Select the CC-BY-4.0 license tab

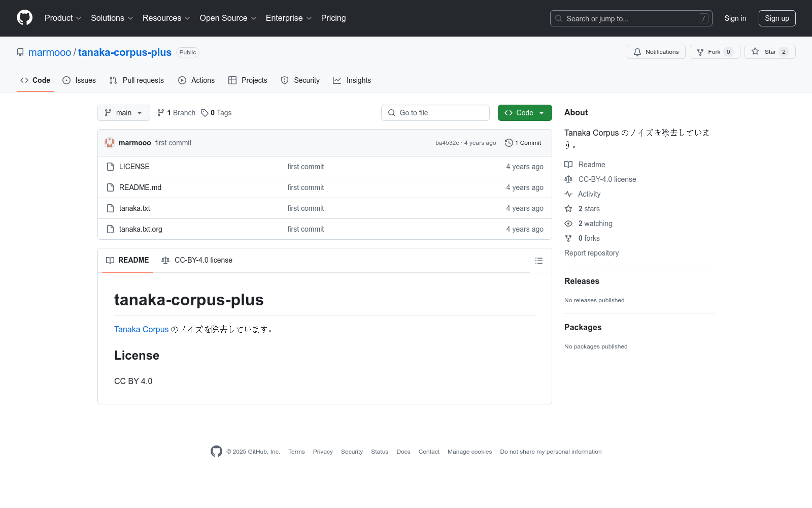pyautogui.click(x=197, y=260)
